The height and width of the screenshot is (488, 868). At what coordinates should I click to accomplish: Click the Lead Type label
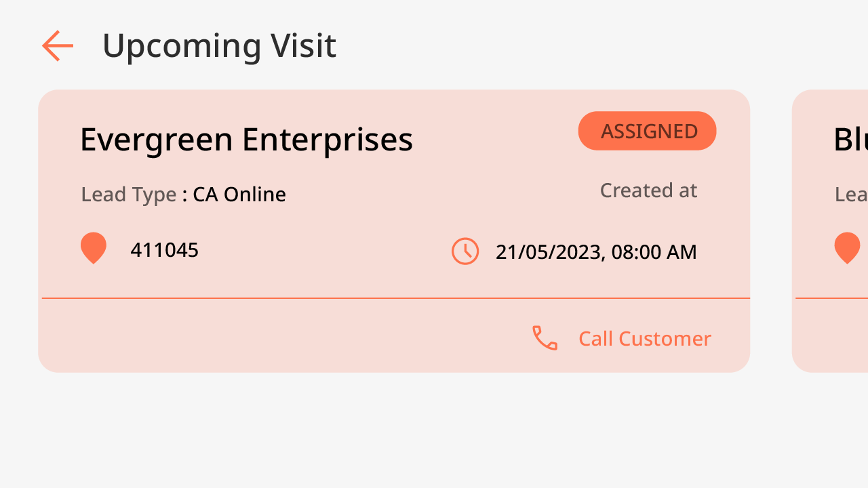[x=129, y=195]
